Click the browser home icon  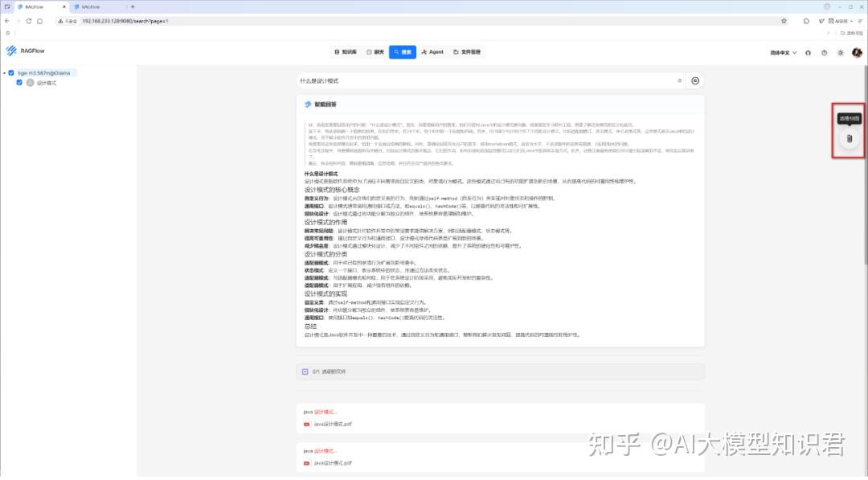tap(40, 21)
